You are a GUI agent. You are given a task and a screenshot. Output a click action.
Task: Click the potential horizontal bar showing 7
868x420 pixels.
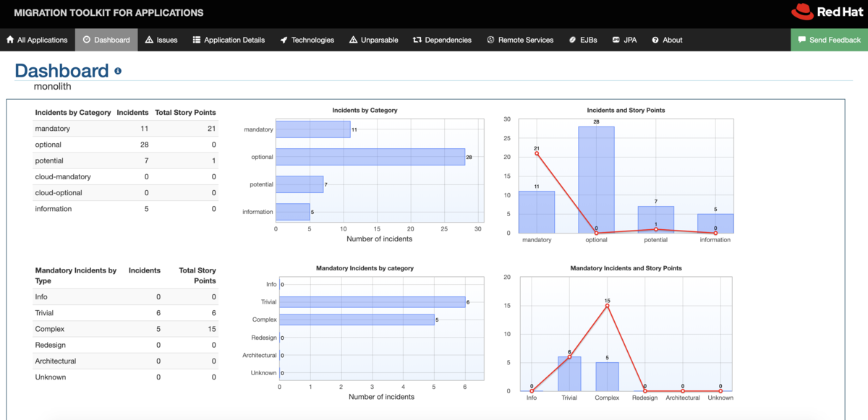click(x=299, y=184)
